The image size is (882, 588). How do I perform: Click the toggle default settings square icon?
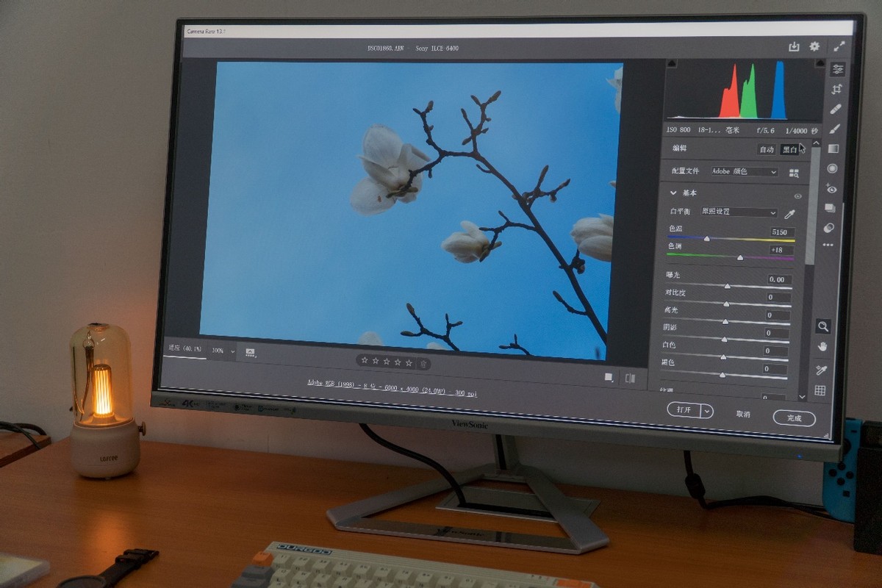pos(609,377)
